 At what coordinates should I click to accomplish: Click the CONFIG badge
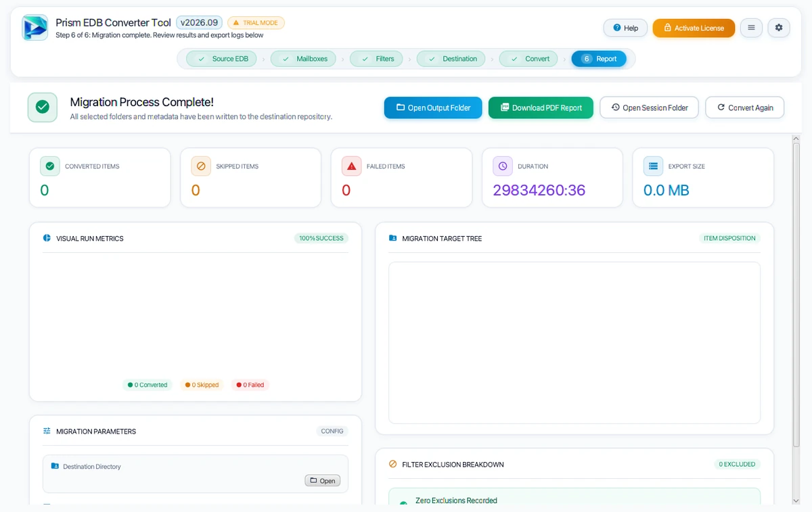pyautogui.click(x=332, y=431)
